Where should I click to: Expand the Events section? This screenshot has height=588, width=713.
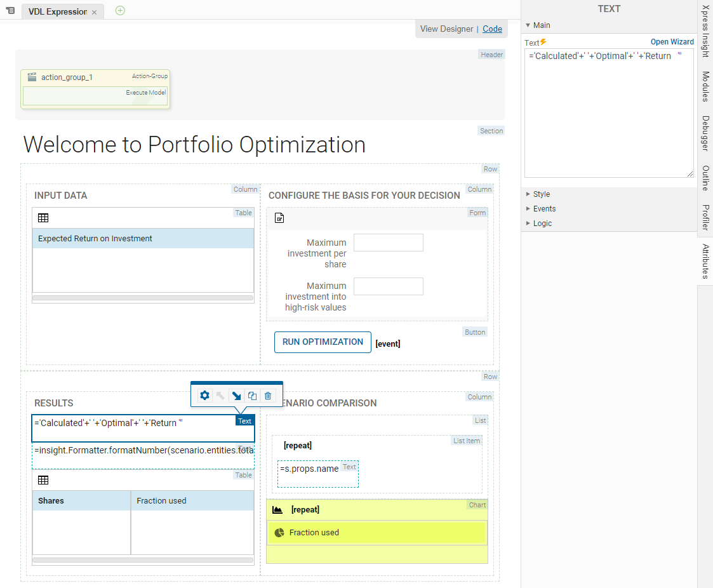click(528, 209)
